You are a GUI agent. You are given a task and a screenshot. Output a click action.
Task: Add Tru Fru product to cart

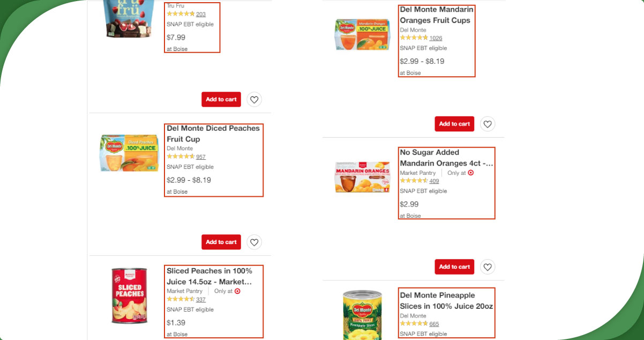point(221,99)
